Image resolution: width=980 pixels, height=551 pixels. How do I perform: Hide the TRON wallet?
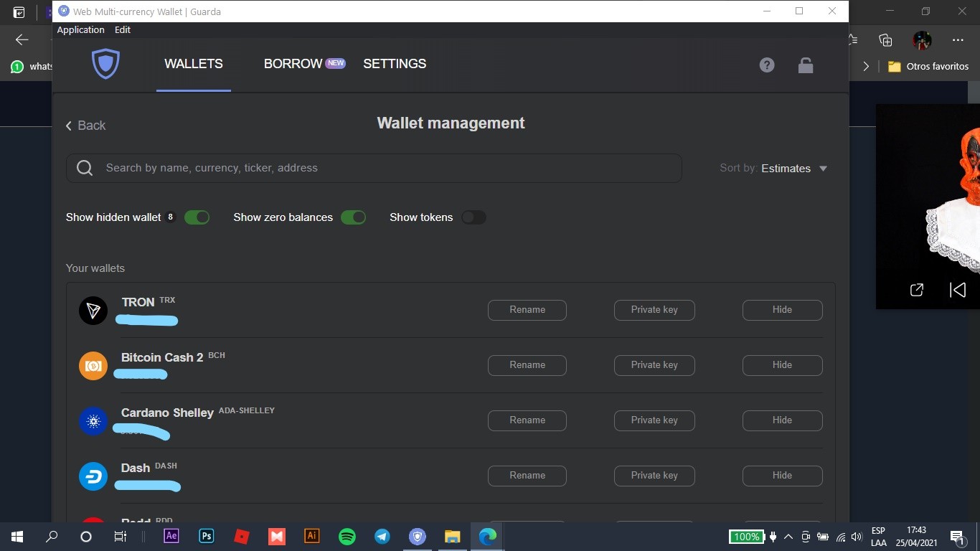click(782, 310)
